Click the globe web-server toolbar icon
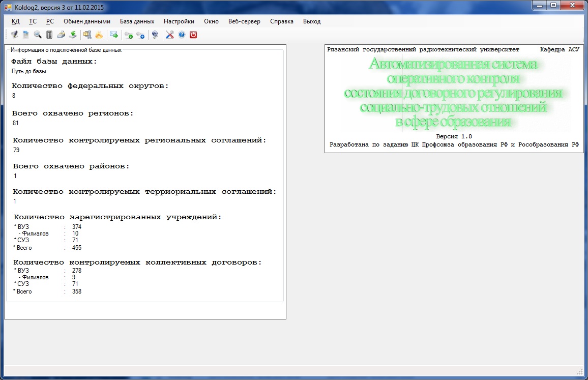The width and height of the screenshot is (588, 380). tap(155, 35)
